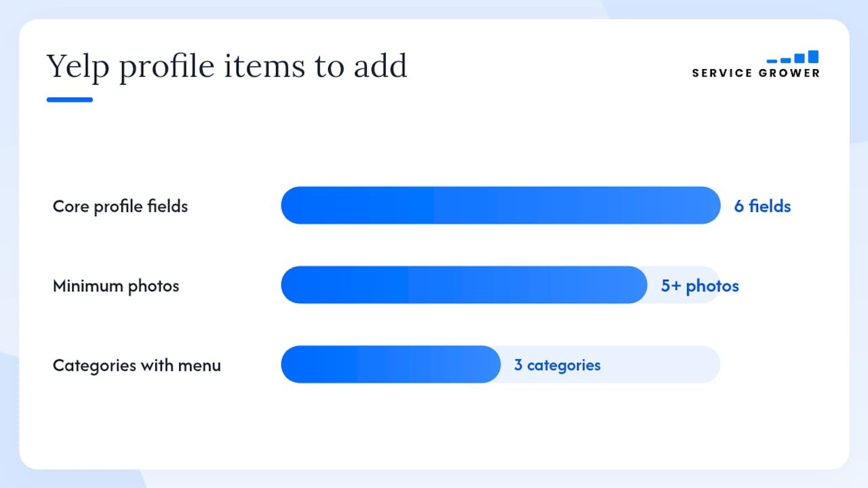
Task: Click the '5+ photos' value label
Action: point(700,286)
